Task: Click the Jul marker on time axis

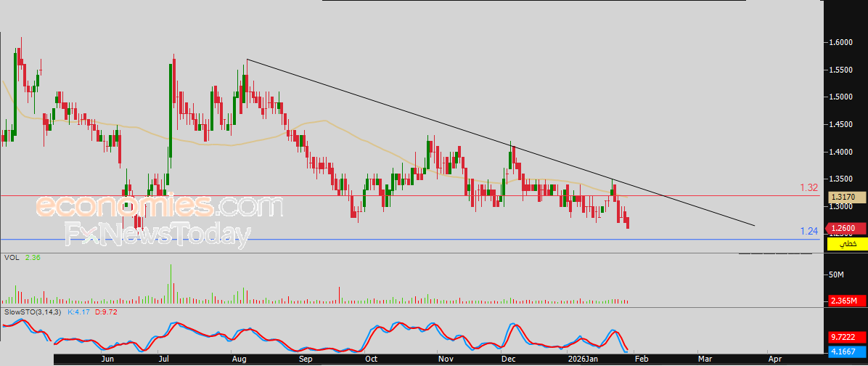Action: tap(164, 359)
